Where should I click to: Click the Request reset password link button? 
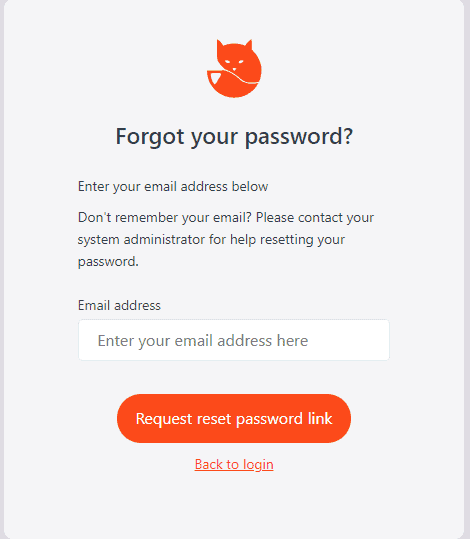234,418
